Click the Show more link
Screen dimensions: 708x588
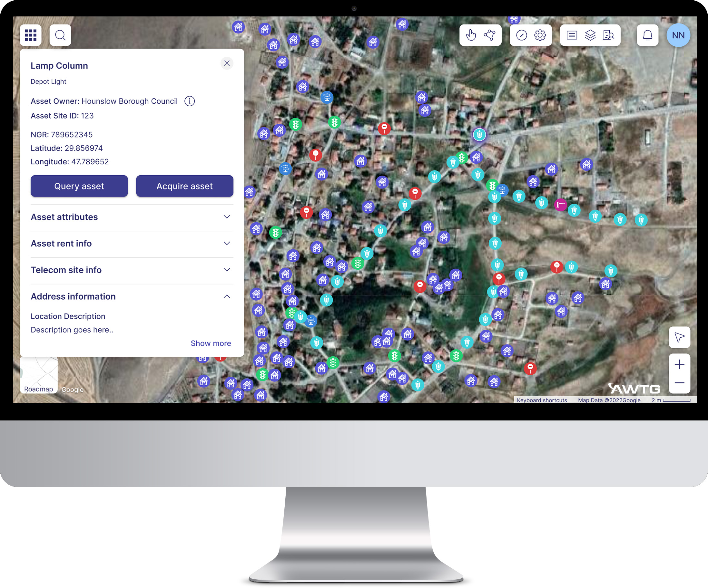(211, 343)
